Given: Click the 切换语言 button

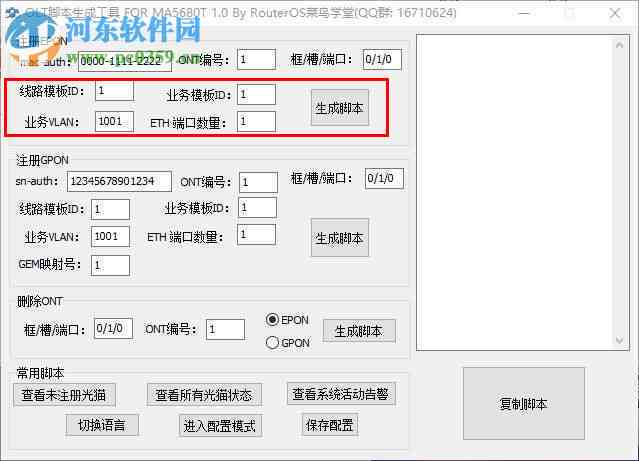Looking at the screenshot, I should pyautogui.click(x=102, y=425).
